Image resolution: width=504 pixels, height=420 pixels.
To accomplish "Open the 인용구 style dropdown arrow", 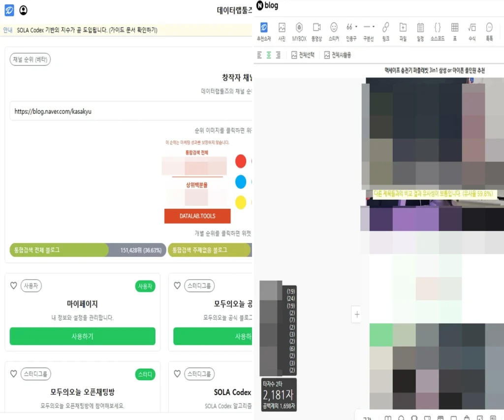I will (x=356, y=27).
